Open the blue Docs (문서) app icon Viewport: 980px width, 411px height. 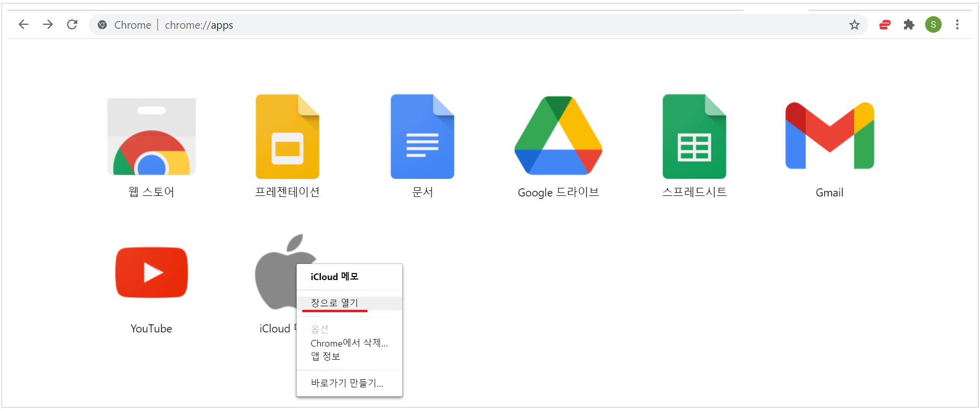[x=423, y=136]
